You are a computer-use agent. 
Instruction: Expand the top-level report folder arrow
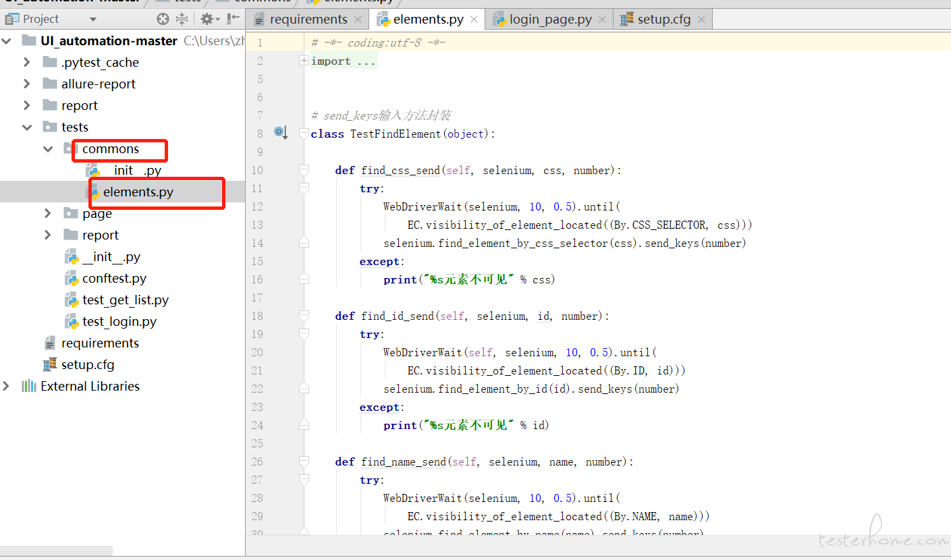[27, 105]
